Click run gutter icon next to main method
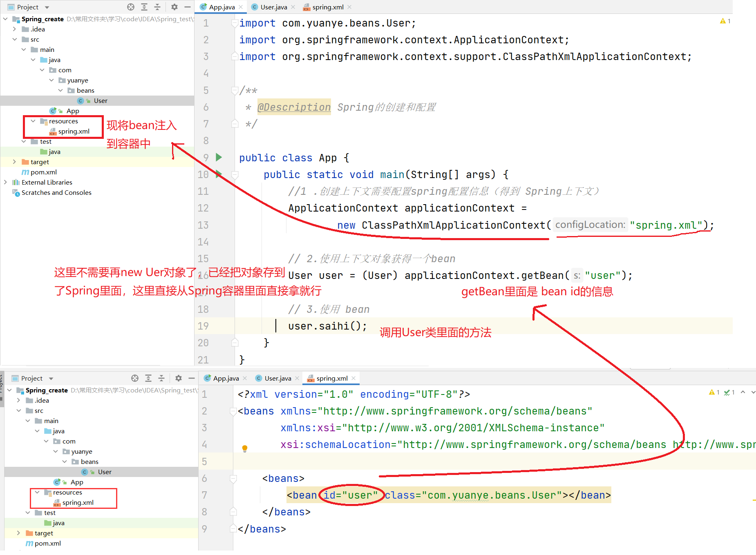The width and height of the screenshot is (756, 555). [x=219, y=174]
